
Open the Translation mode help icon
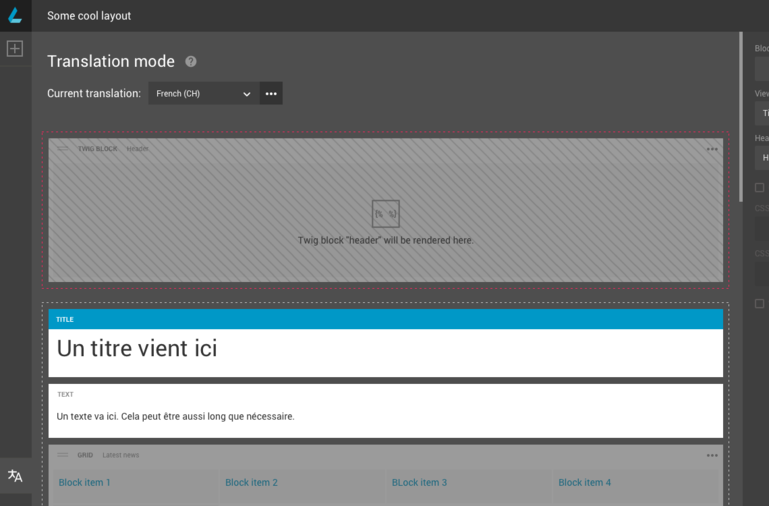(x=190, y=62)
